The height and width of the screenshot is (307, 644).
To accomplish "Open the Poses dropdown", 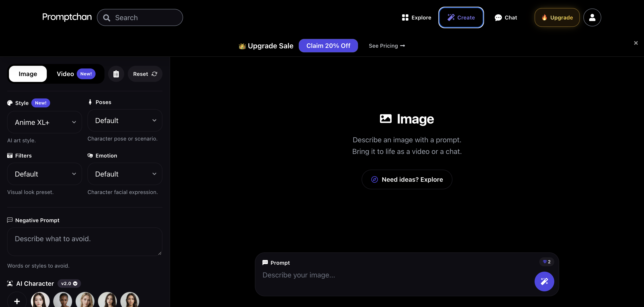I will click(125, 121).
